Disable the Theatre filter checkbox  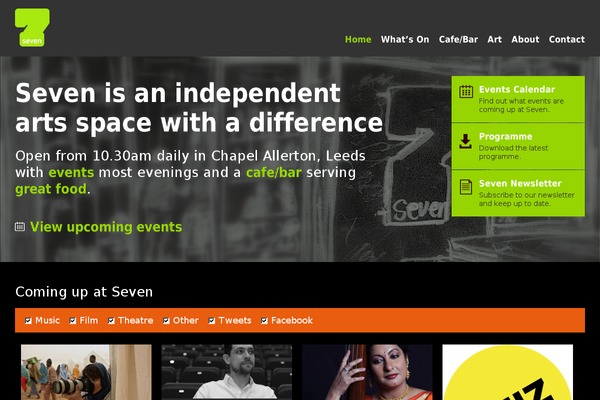pyautogui.click(x=111, y=320)
